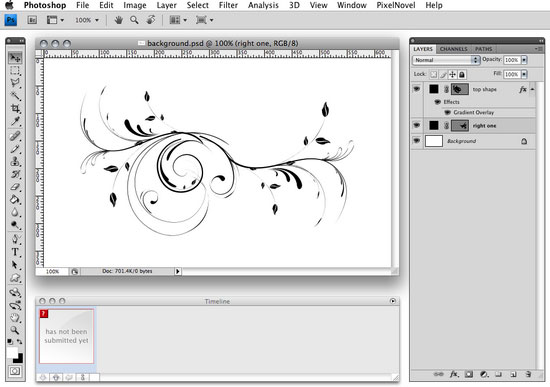
Task: Select the Pen tool
Action: (x=15, y=239)
